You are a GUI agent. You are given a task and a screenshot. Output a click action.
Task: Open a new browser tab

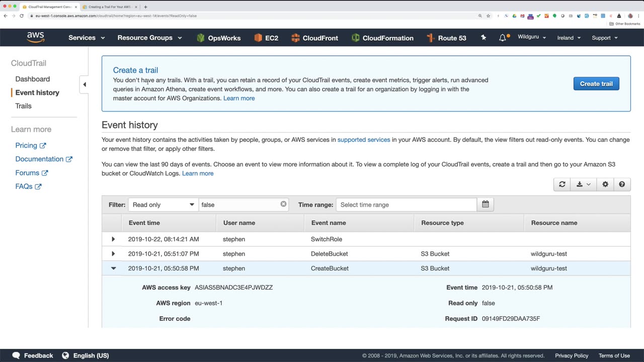pyautogui.click(x=145, y=7)
